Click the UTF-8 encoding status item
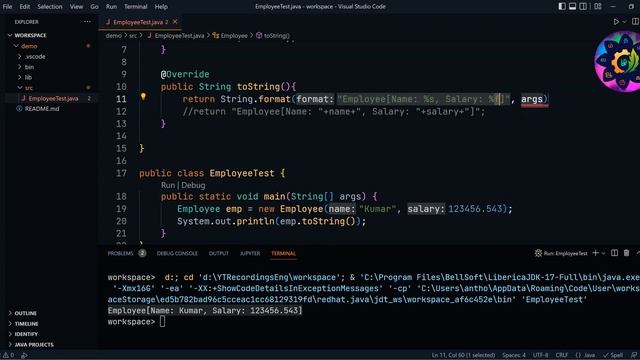 [540, 355]
